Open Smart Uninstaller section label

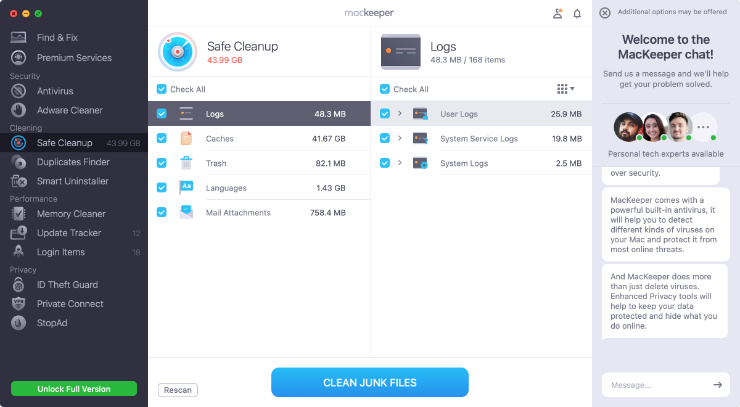point(73,181)
